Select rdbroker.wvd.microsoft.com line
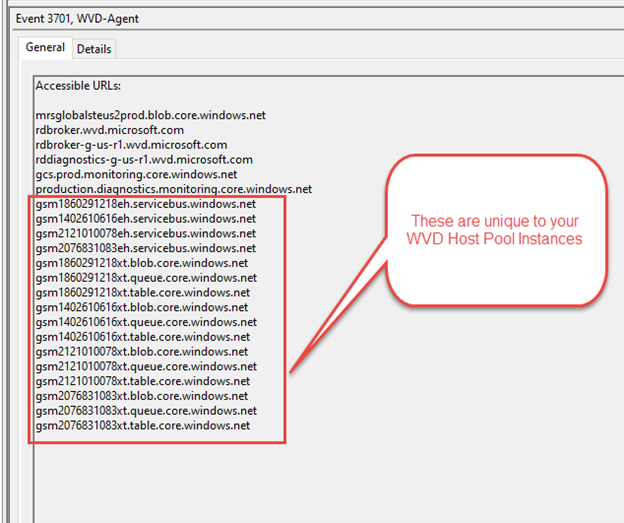624x523 pixels. [110, 130]
